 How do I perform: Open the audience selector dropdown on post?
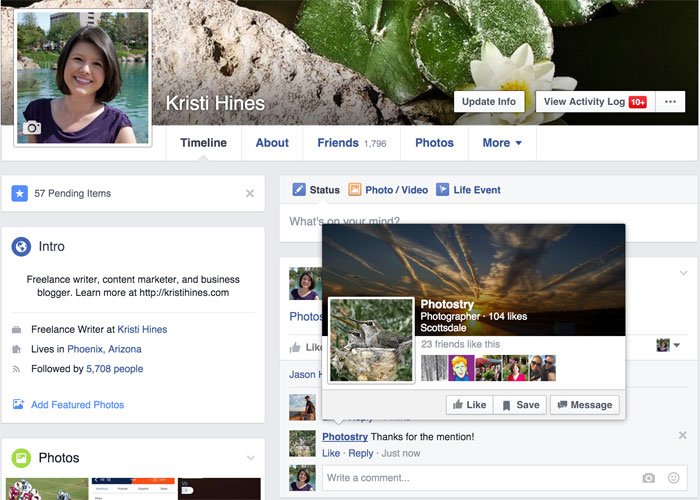668,345
